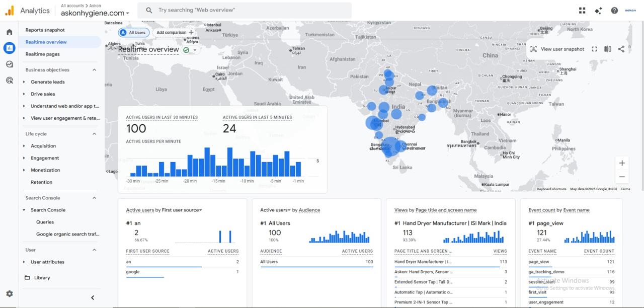The height and width of the screenshot is (308, 644).
Task: Click the Google Analytics logo
Action: coord(10,10)
